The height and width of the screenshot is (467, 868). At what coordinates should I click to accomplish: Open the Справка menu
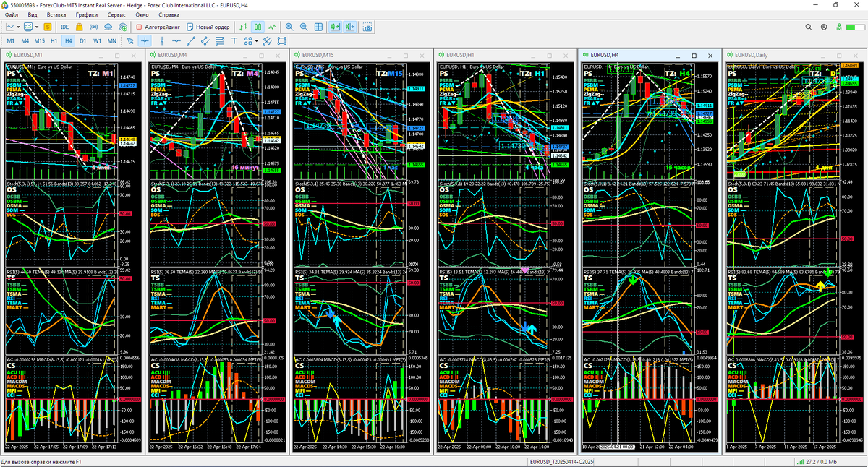[x=169, y=14]
